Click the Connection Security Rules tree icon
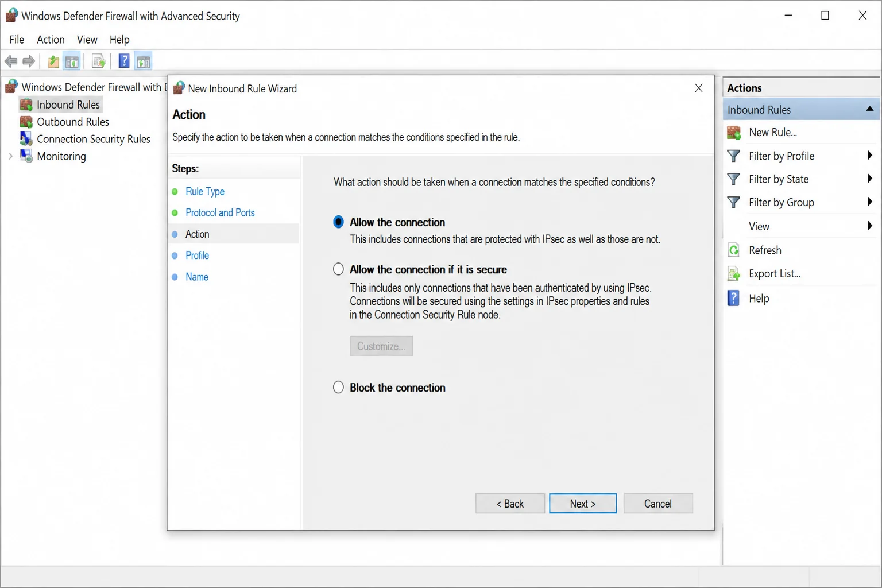Screen dimensions: 882x588 [x=26, y=139]
